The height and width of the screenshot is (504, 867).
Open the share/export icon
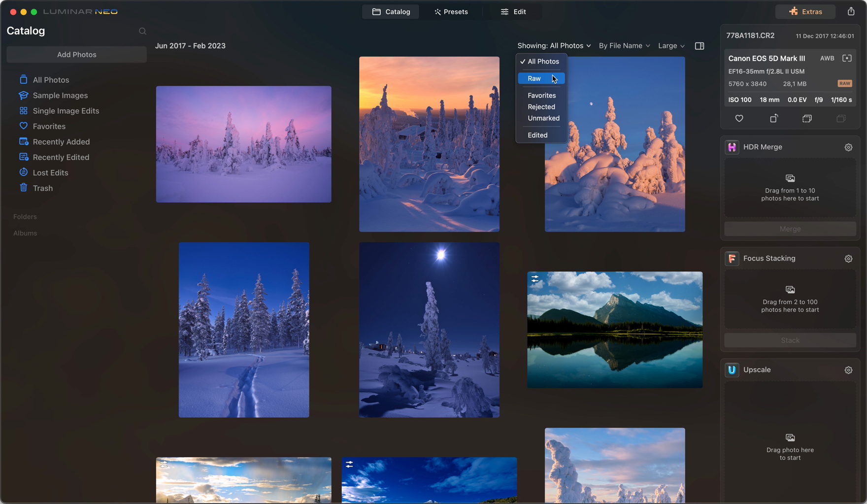click(851, 11)
